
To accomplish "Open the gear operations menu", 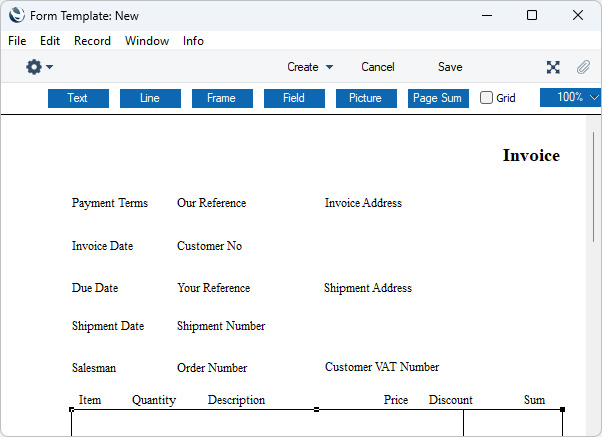I will click(x=39, y=67).
